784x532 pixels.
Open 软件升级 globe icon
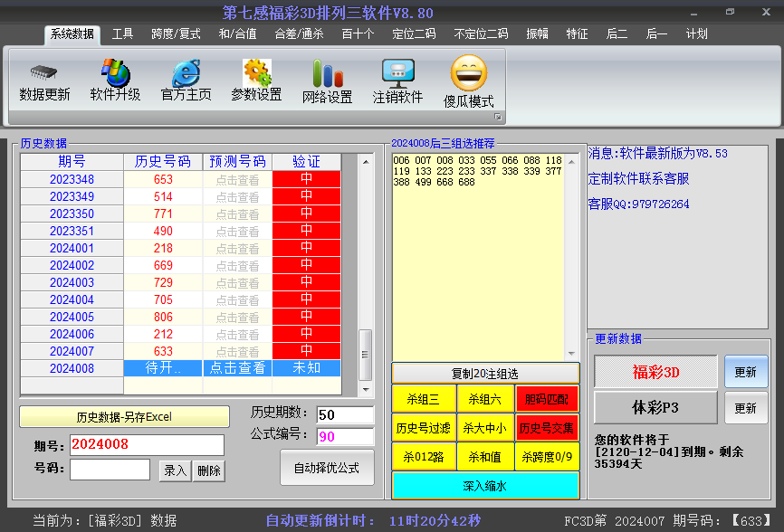point(116,73)
